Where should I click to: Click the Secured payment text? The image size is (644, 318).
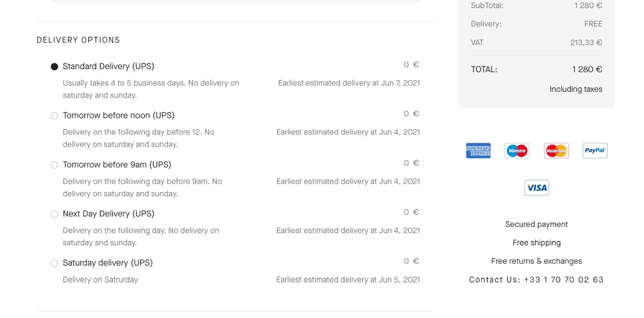tap(537, 224)
